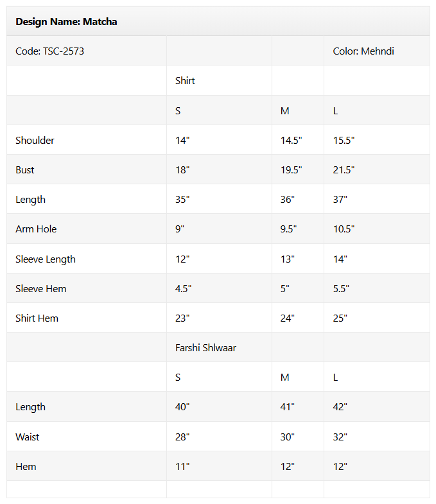
Task: Click the Design Name: Matcha header
Action: coord(66,22)
